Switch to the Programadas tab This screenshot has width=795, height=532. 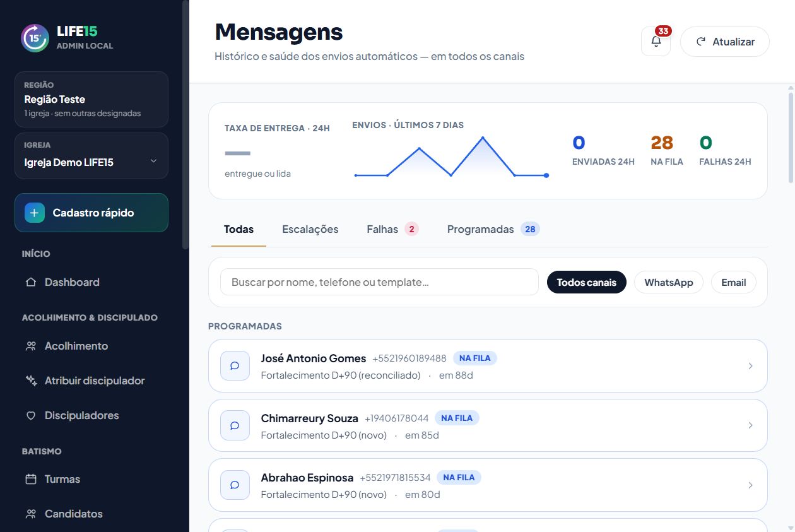(x=493, y=229)
